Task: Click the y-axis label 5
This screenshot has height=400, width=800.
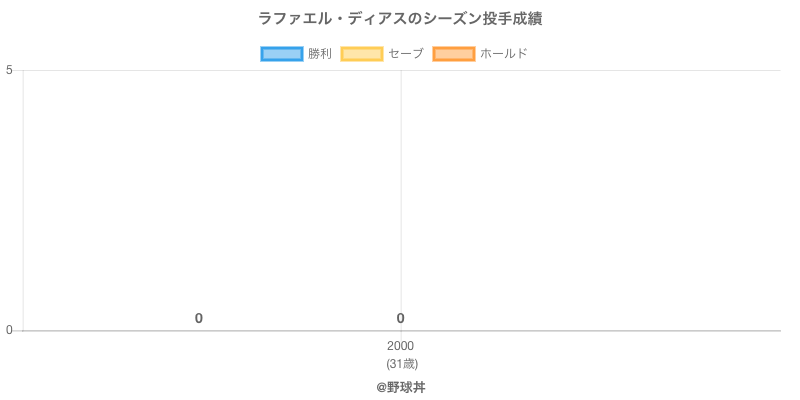Action: 9,70
